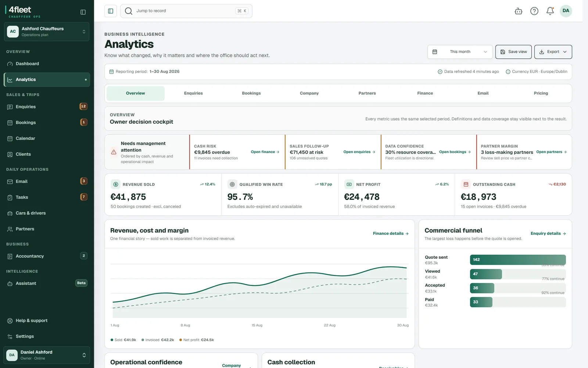Open the Enquiry details link
This screenshot has width=588, height=368.
[548, 234]
